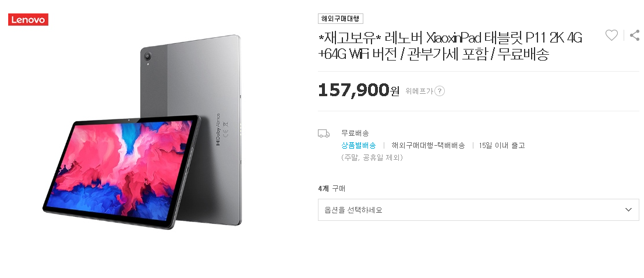Expand options using the chevron arrow
644x278 pixels.
click(x=628, y=210)
